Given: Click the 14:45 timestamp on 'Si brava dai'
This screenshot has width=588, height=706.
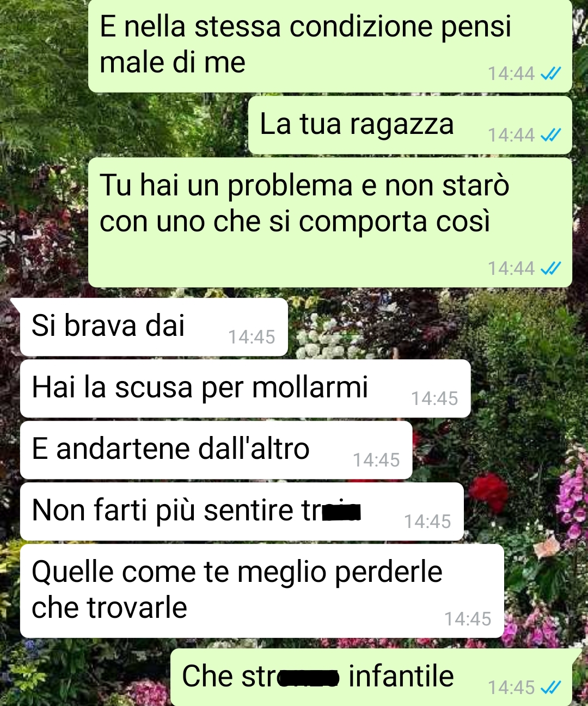Looking at the screenshot, I should pyautogui.click(x=252, y=337).
